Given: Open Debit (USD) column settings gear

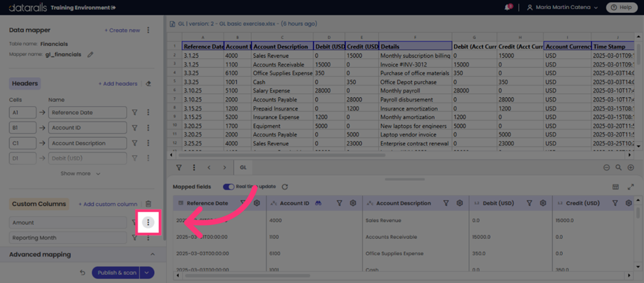Looking at the screenshot, I should coord(543,203).
